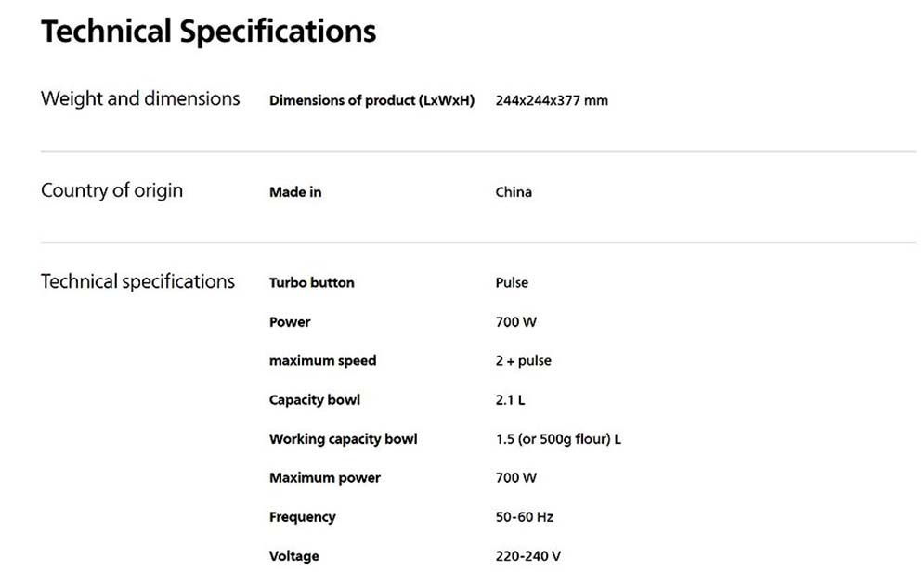Viewport: 924px width, 584px height.
Task: Select the 2 + pulse speed value
Action: click(x=523, y=360)
